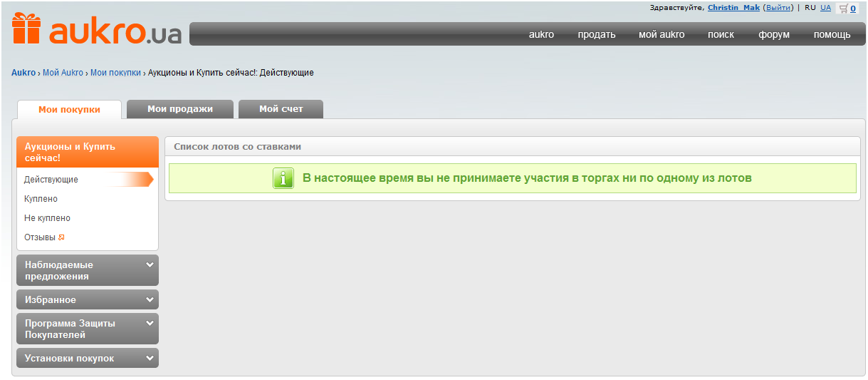The height and width of the screenshot is (380, 868).
Task: Click the Мой Aukro breadcrumb link
Action: (x=63, y=73)
